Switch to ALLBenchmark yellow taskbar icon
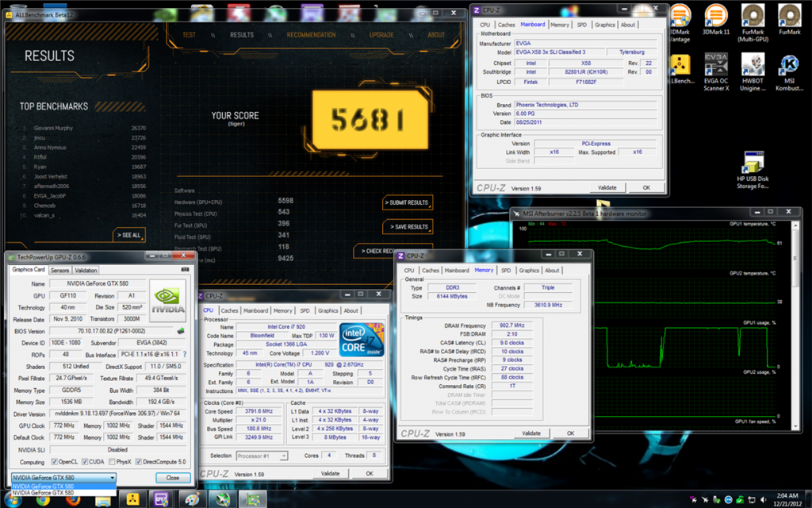Screen dimensions: 812x508 point(132,499)
